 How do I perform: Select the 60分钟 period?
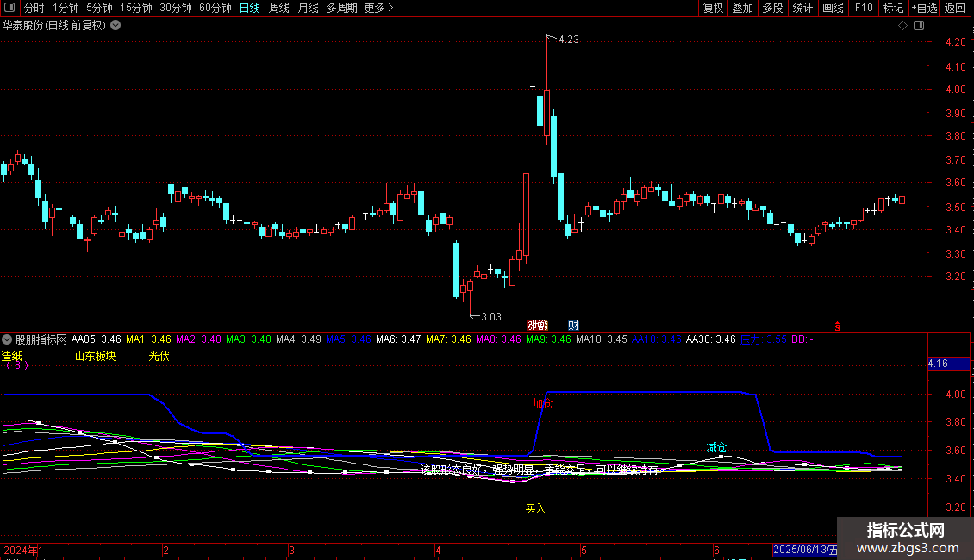click(x=215, y=8)
